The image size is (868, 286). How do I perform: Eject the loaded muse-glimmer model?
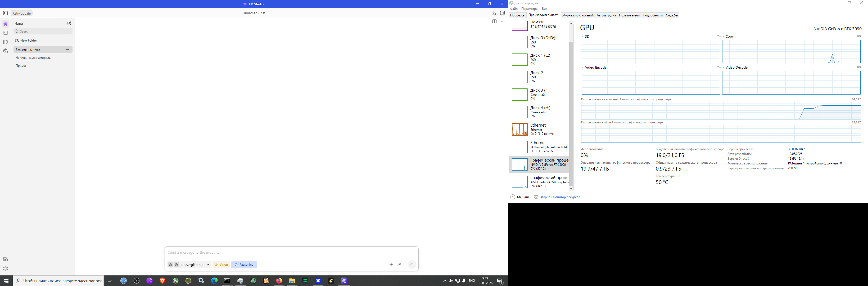170,265
